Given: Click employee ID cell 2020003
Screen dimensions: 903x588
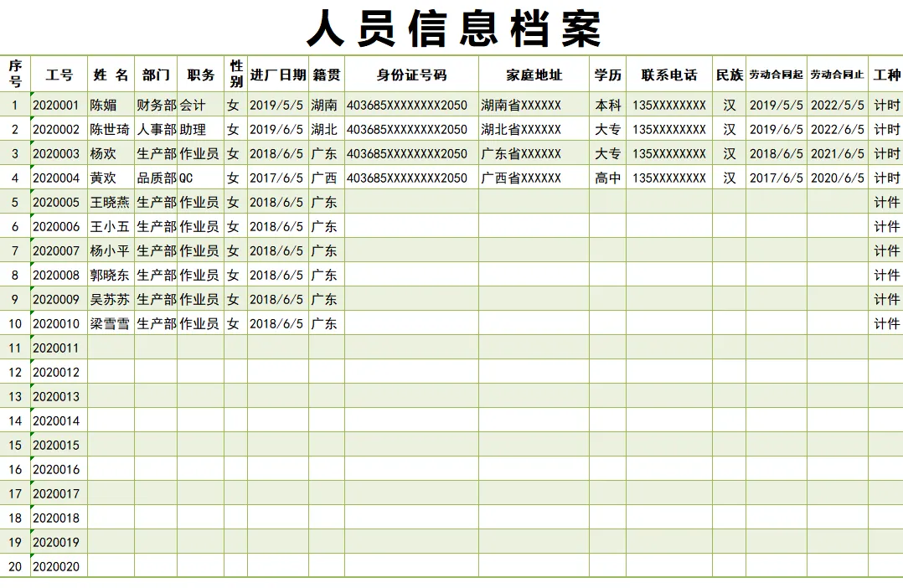Looking at the screenshot, I should tap(59, 153).
